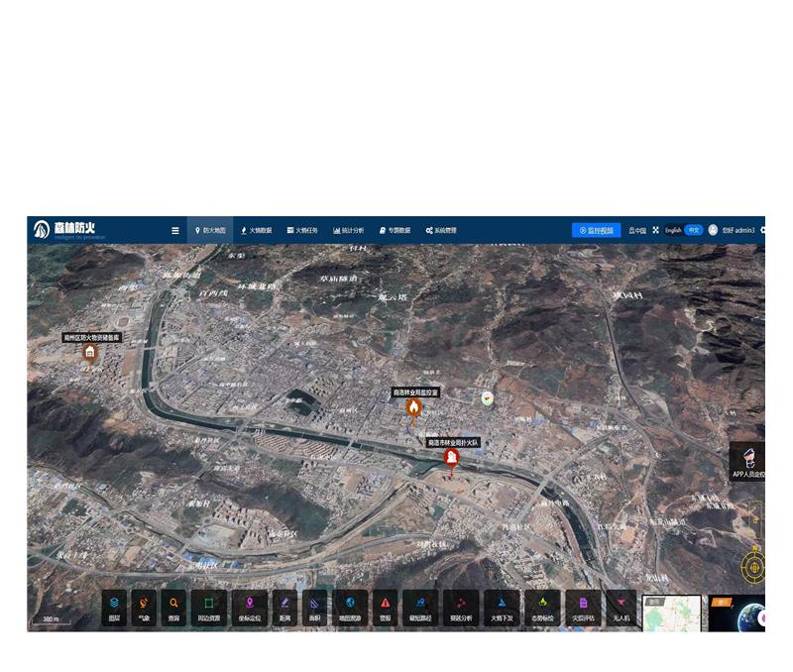Open the 蔓延分析 spread analysis tool
The image size is (793, 672).
coord(461,606)
